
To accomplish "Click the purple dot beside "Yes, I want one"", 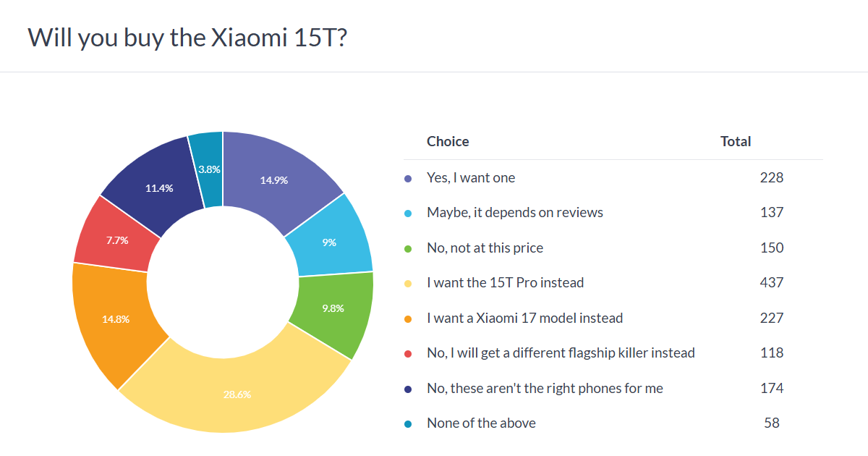I will [409, 178].
